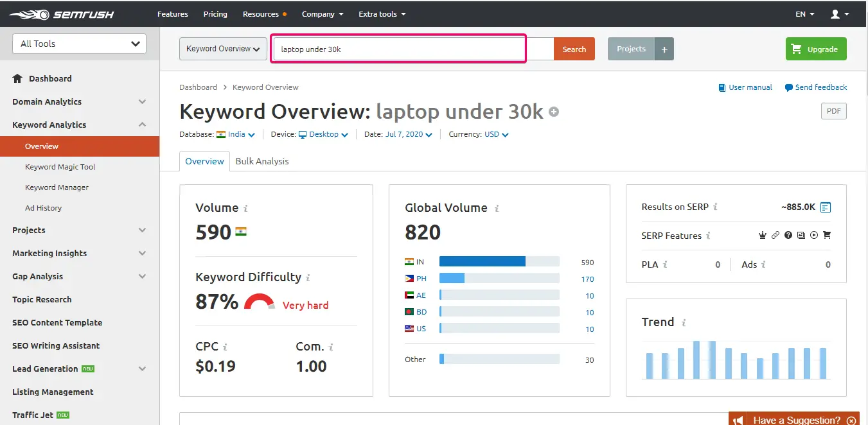868x425 pixels.
Task: Click the Have a Suggestion button
Action: (x=794, y=420)
